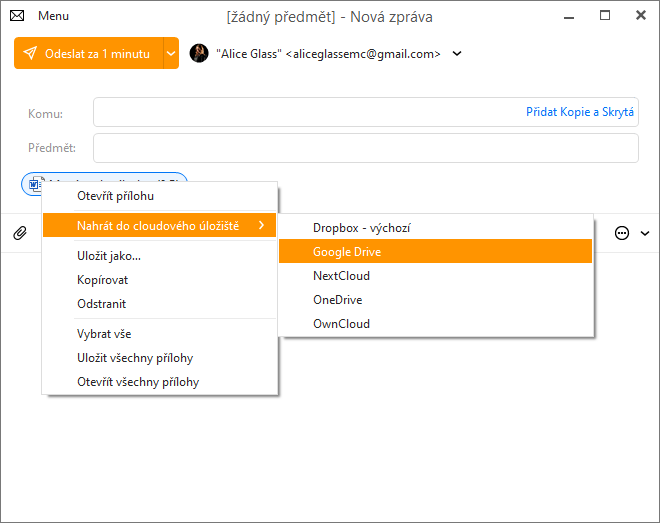This screenshot has width=660, height=523.
Task: Open the Menu in the title bar
Action: (x=53, y=16)
